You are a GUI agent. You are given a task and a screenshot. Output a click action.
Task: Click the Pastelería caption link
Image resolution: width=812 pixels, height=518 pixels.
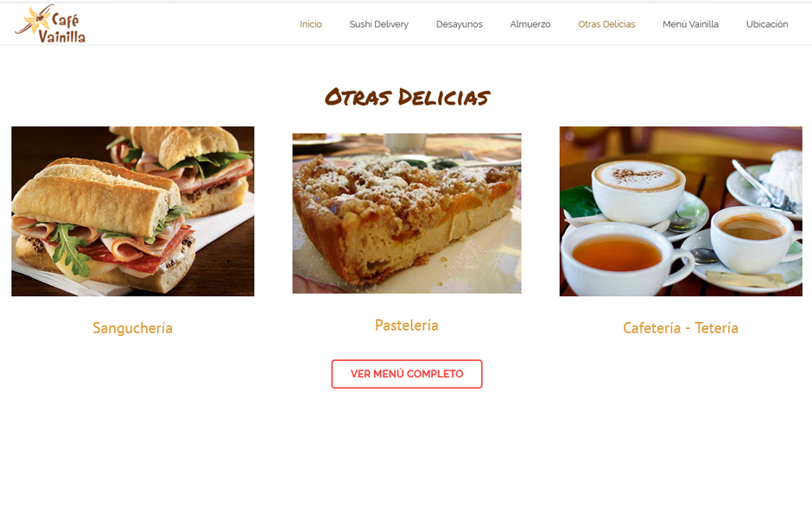pyautogui.click(x=407, y=325)
